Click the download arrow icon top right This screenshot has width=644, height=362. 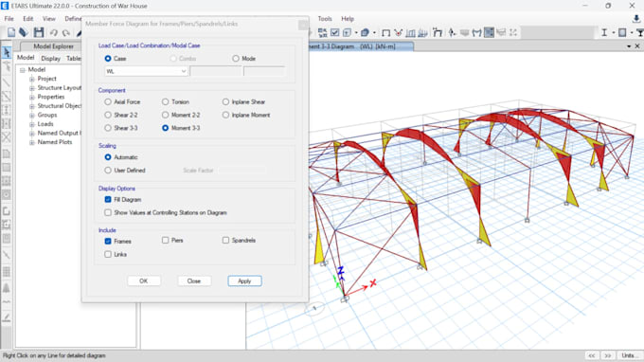coord(636,19)
